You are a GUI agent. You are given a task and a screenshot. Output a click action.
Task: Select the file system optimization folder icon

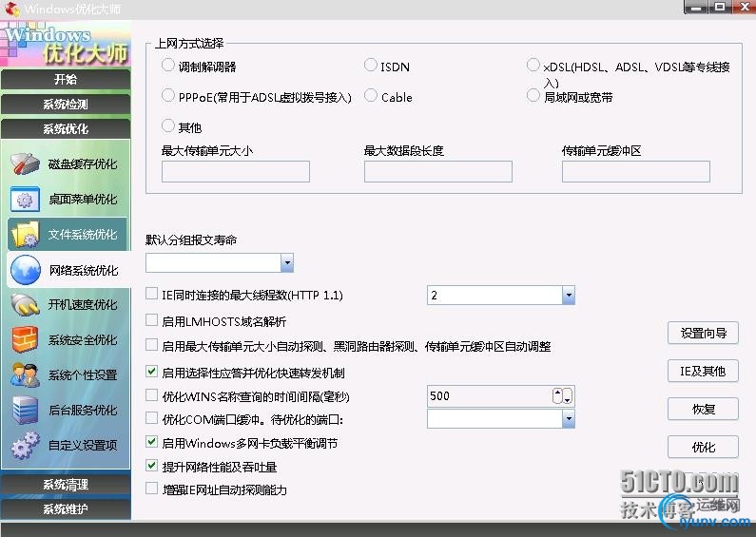coord(25,234)
